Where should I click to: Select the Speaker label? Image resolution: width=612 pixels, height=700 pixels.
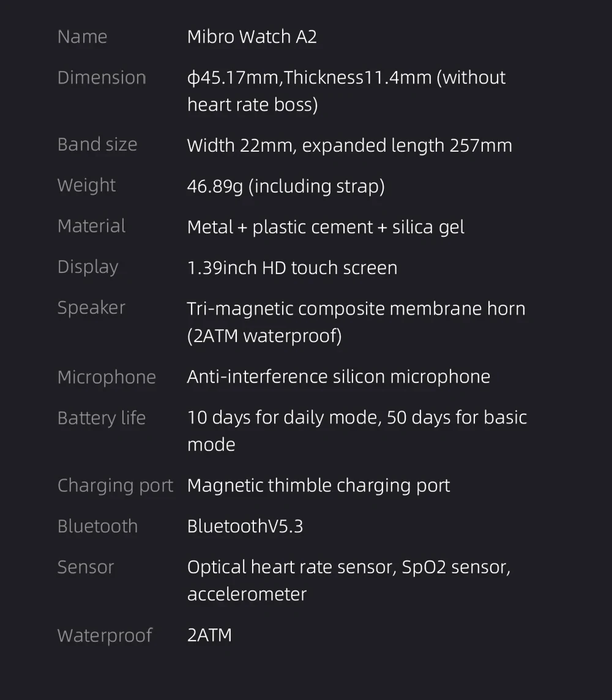[x=92, y=308]
